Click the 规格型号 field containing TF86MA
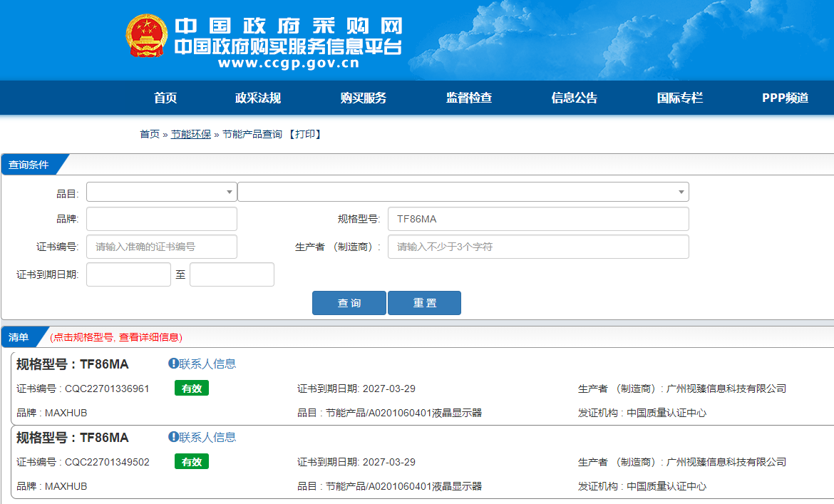 (x=538, y=219)
